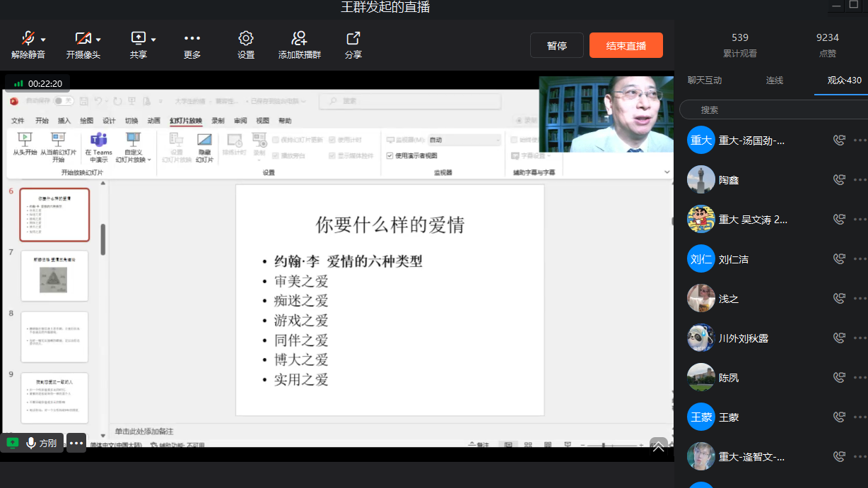Click 设置幻灯片放映 ribbon icon
The height and width of the screenshot is (488, 868).
pos(177,139)
